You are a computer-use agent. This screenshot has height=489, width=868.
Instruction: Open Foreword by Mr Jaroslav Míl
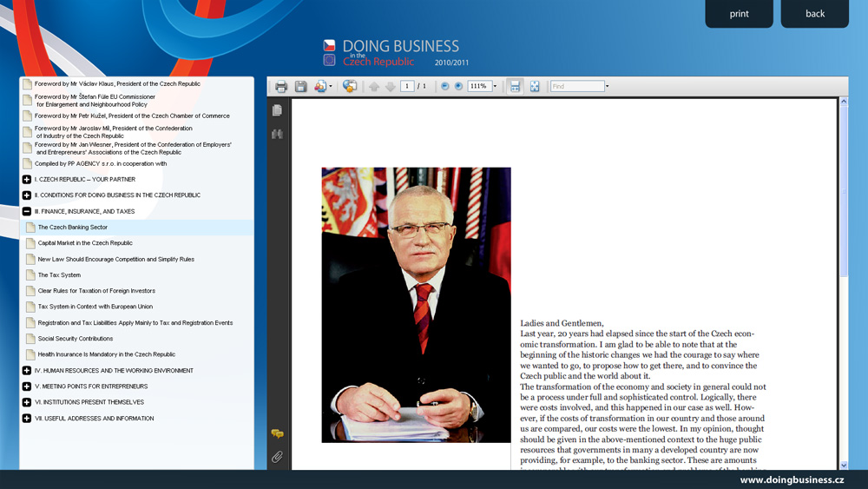(x=114, y=132)
